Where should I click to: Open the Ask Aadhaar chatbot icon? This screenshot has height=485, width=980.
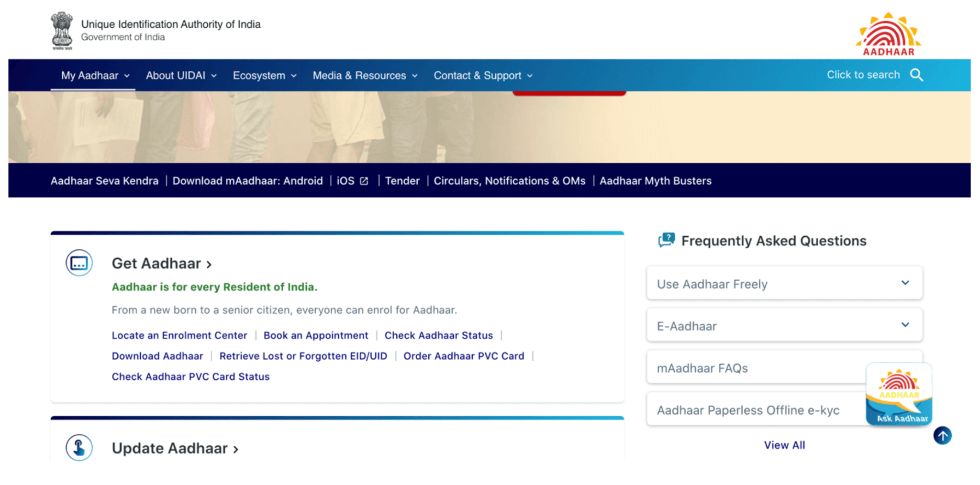[x=898, y=393]
